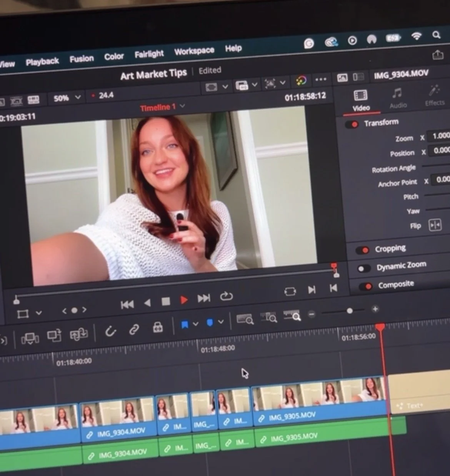Expand the blue marker color dropdown
Screen dimensions: 450x476
[221, 322]
